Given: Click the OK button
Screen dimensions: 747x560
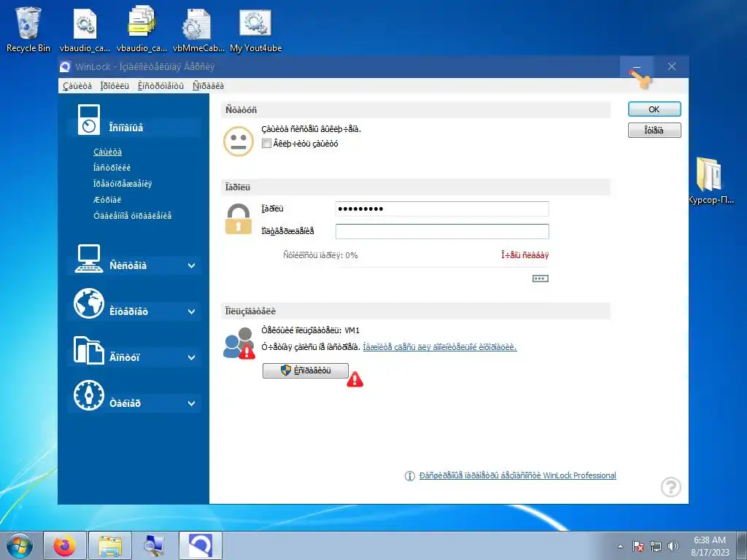Looking at the screenshot, I should point(654,109).
